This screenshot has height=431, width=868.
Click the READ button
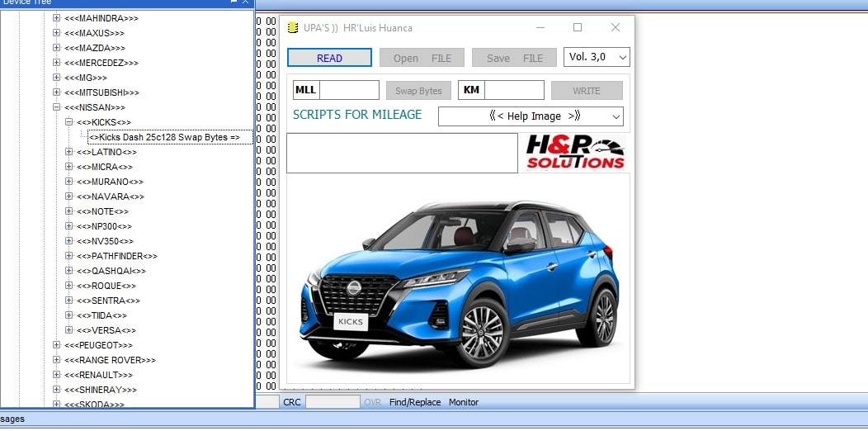(329, 58)
